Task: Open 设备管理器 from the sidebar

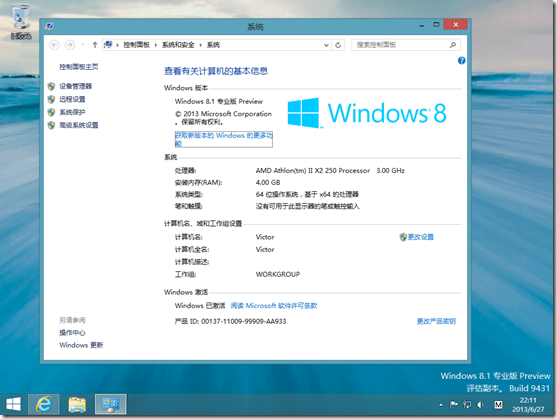Action: [75, 86]
